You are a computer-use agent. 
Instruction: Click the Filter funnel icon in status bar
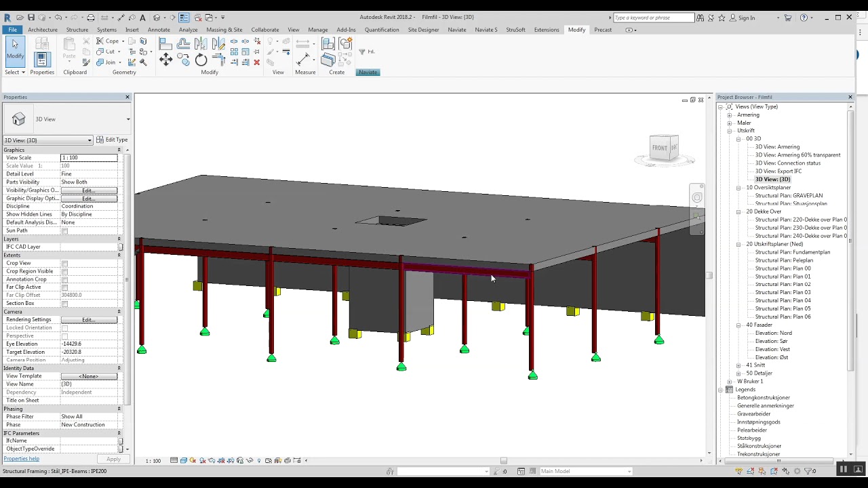[808, 471]
